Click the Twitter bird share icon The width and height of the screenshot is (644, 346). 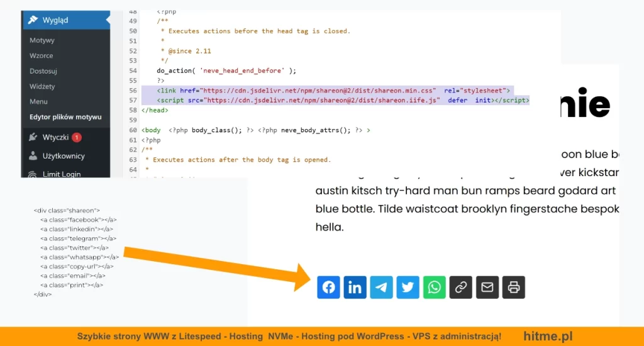click(x=408, y=287)
